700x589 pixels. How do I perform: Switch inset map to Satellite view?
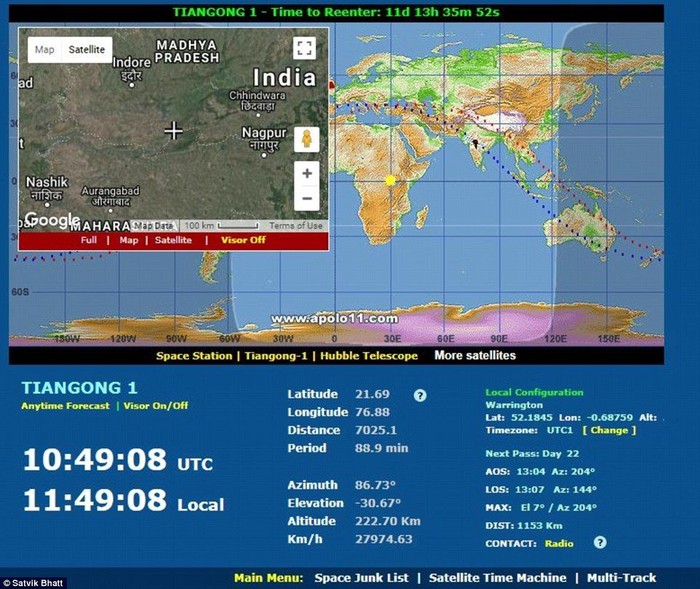coord(87,50)
